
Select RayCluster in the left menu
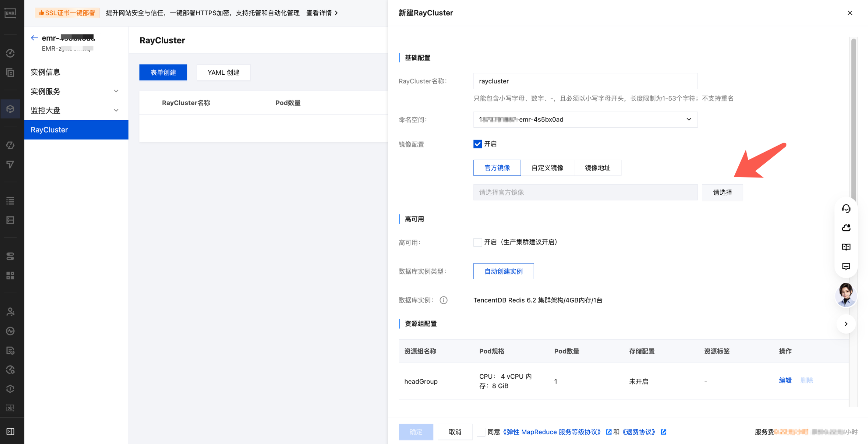click(76, 130)
